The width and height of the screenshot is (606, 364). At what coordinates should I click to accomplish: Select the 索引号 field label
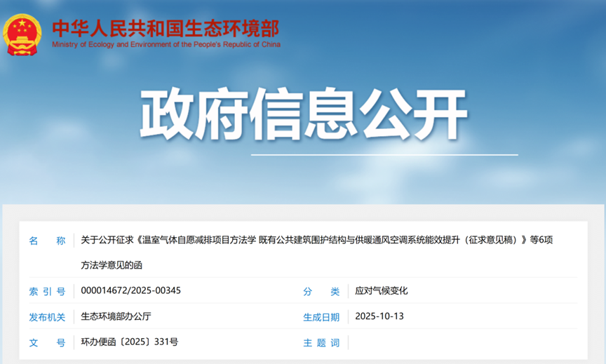coord(47,291)
